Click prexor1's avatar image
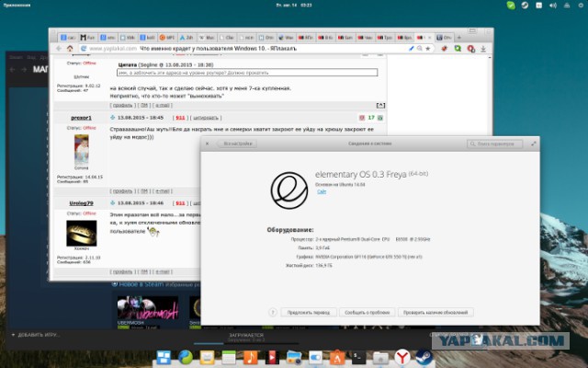 (x=82, y=150)
